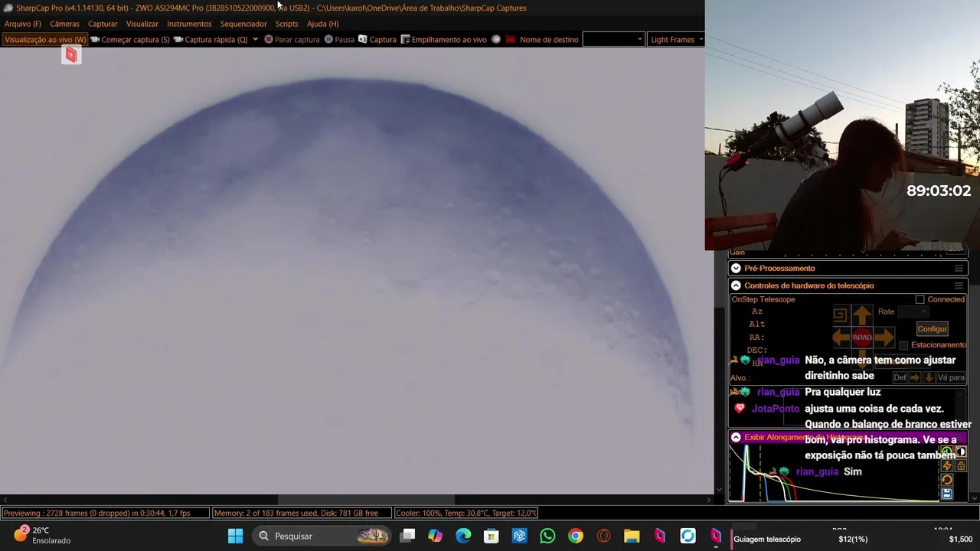Click down arrow next to Vá para

coord(929,377)
